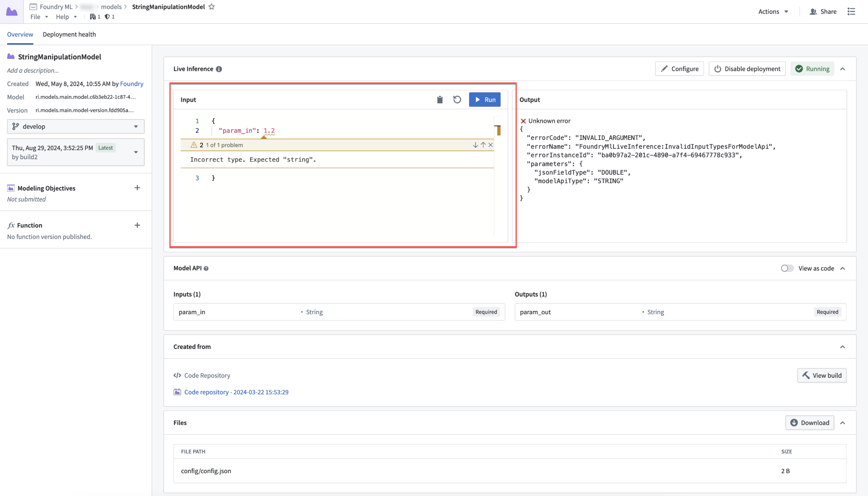Click the SIZE column header
This screenshot has width=868, height=496.
pos(786,452)
